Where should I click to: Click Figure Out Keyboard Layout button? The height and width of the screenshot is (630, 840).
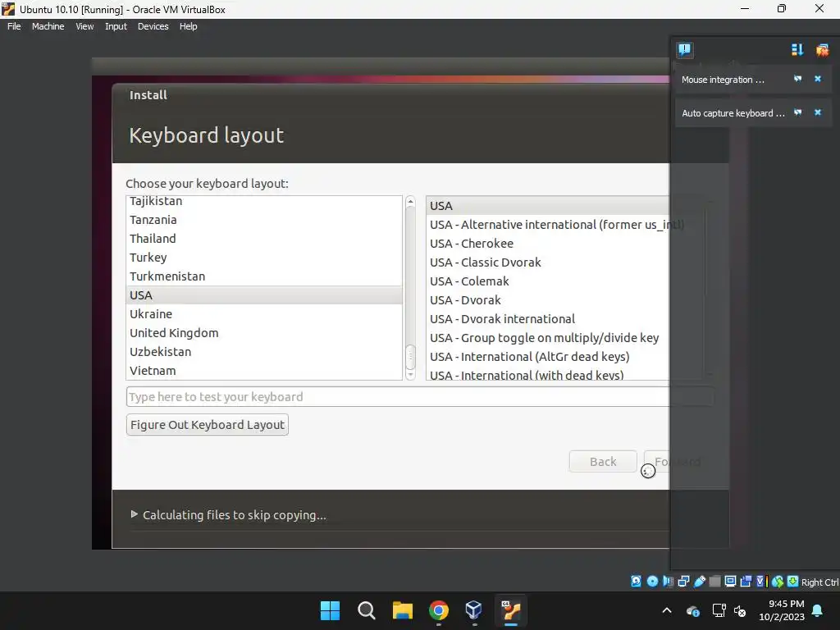pyautogui.click(x=208, y=425)
